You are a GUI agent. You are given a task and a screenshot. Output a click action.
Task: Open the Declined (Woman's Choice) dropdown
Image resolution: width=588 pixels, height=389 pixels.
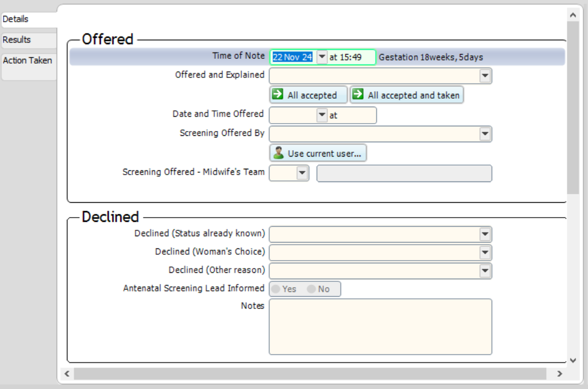click(485, 253)
